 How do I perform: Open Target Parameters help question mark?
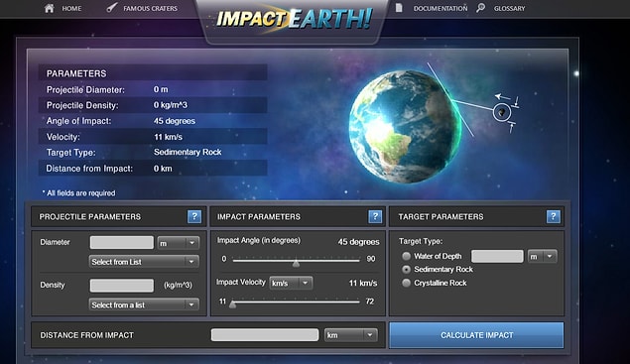tap(554, 216)
